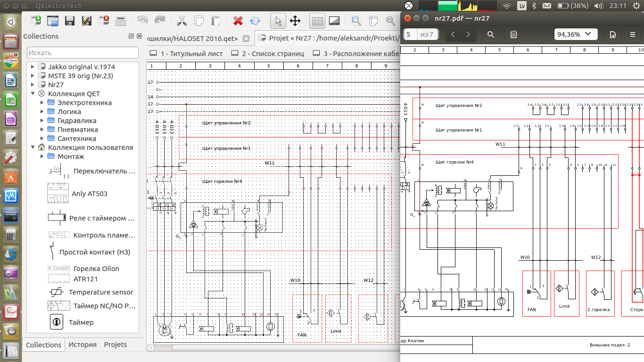This screenshot has height=362, width=644.
Task: Expand the Jakko original v.1974 collection
Action: [x=32, y=66]
